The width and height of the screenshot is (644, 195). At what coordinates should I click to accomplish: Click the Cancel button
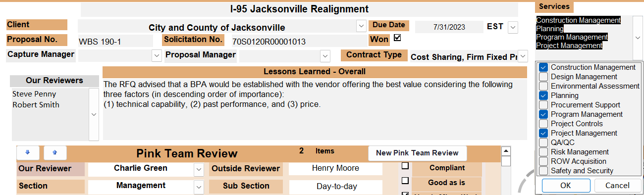pyautogui.click(x=617, y=186)
